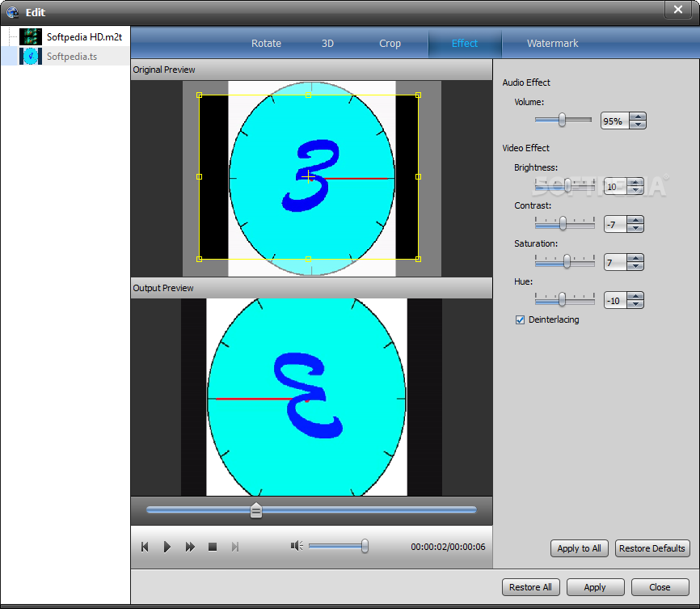Increase Brightness with up arrow
Viewport: 700px width, 609px height.
[x=635, y=182]
